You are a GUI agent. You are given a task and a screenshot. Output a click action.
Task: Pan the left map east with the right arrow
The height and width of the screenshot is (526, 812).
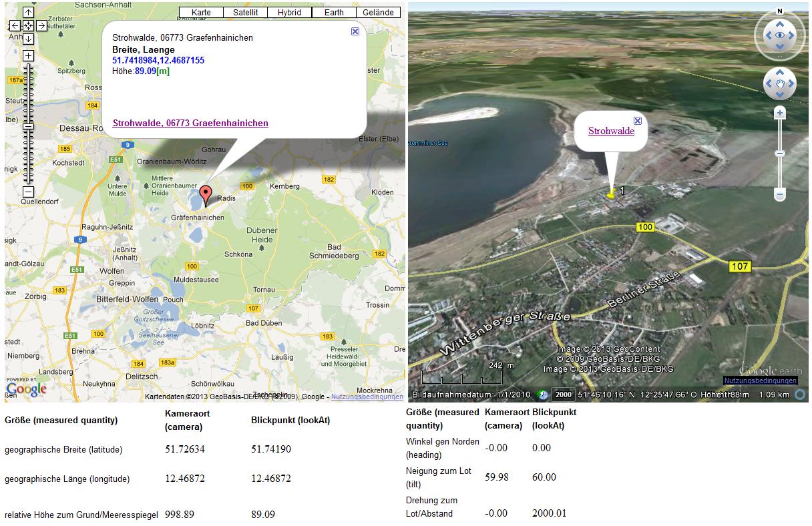pos(41,25)
